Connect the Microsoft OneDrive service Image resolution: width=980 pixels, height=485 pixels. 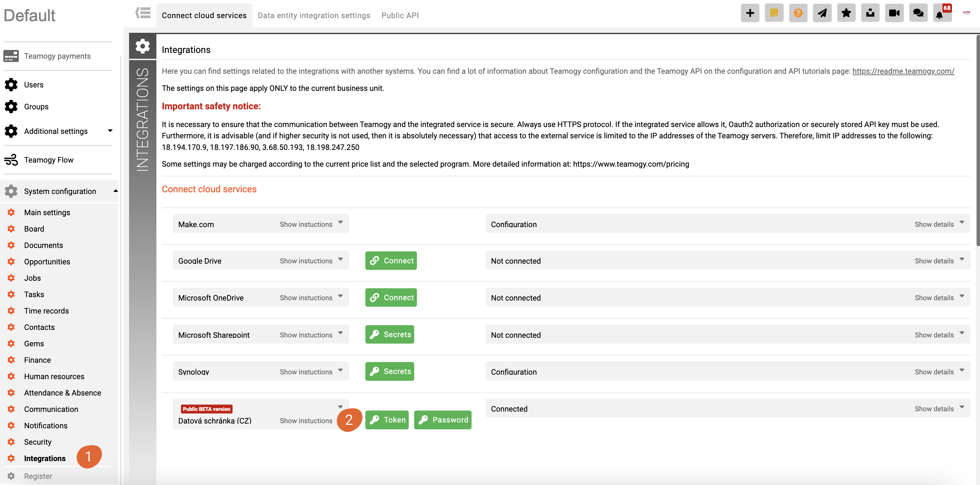pyautogui.click(x=391, y=297)
